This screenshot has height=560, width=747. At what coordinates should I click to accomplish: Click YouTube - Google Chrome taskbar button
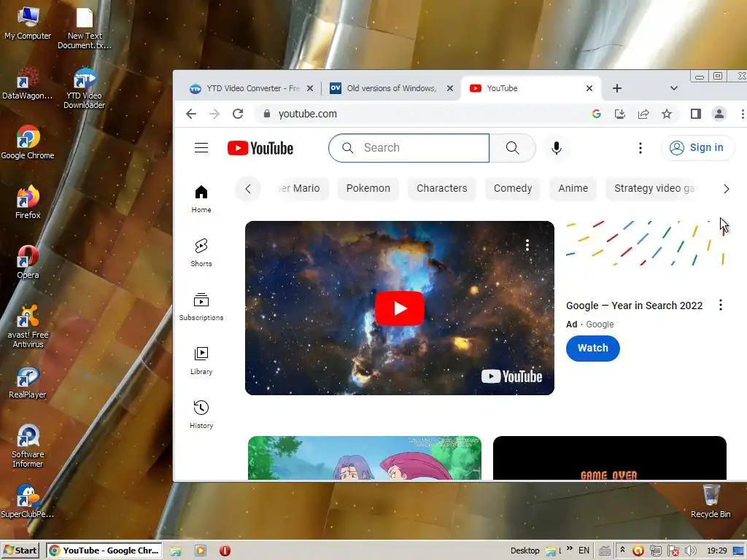pos(104,551)
